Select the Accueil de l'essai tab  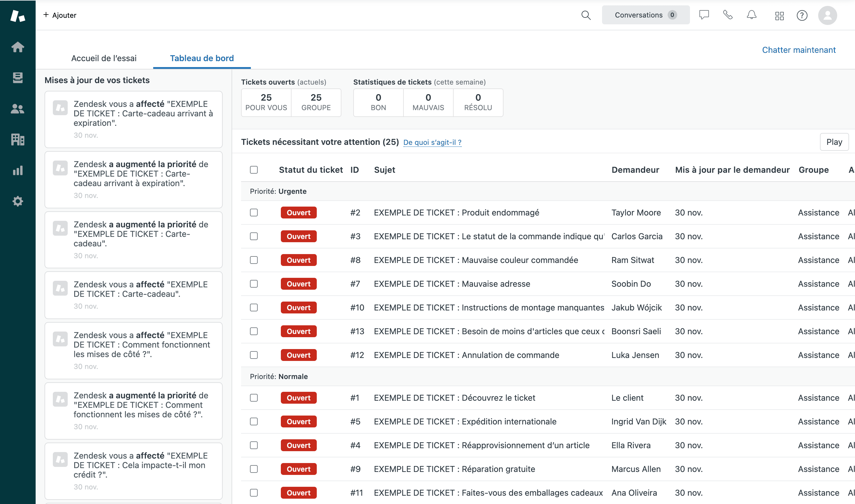[x=104, y=58]
